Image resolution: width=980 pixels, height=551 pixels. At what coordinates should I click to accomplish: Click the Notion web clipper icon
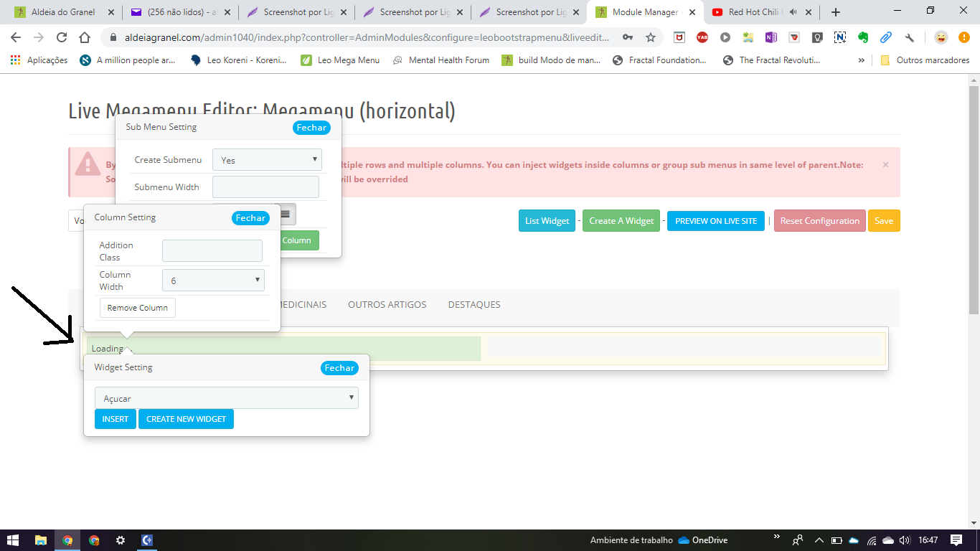[x=840, y=38]
